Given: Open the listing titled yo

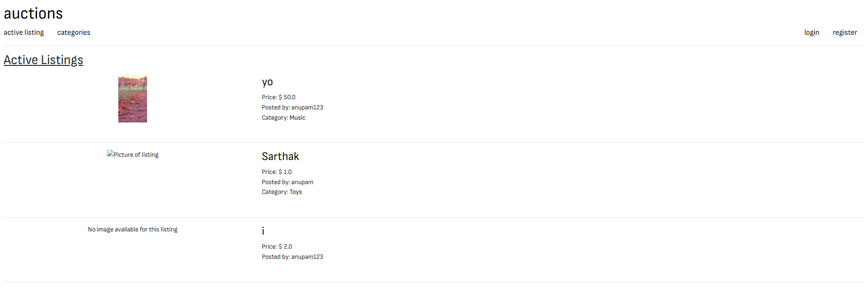Looking at the screenshot, I should pos(267,82).
